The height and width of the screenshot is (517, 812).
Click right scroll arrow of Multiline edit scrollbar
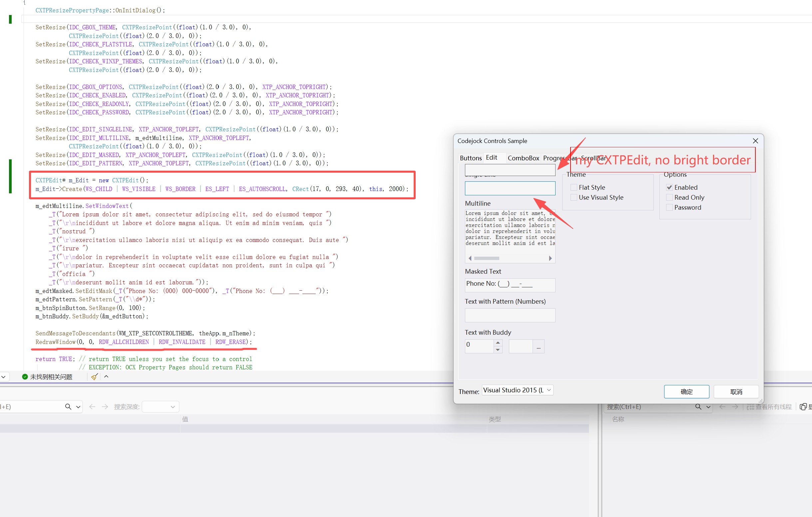550,258
